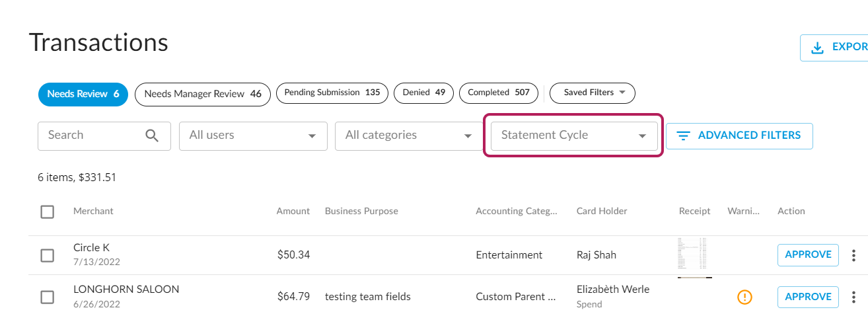Open the All categories dropdown
Image resolution: width=868 pixels, height=316 pixels.
pos(409,136)
